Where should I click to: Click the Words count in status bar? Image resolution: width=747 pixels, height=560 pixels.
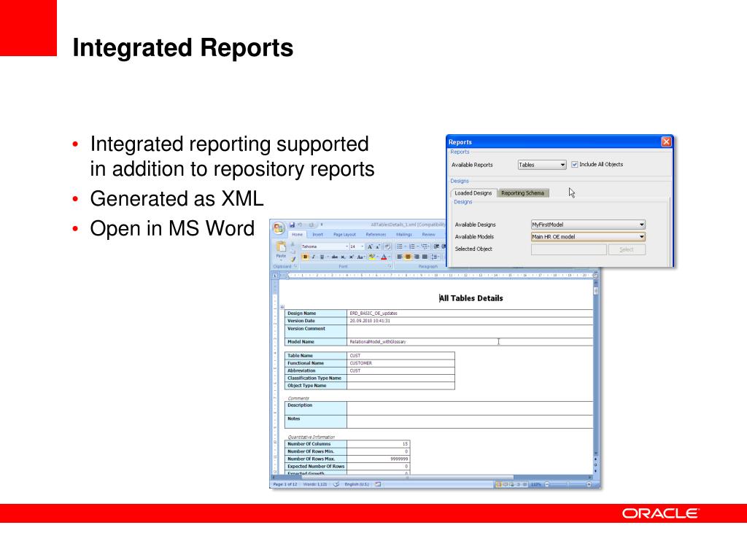pos(315,484)
